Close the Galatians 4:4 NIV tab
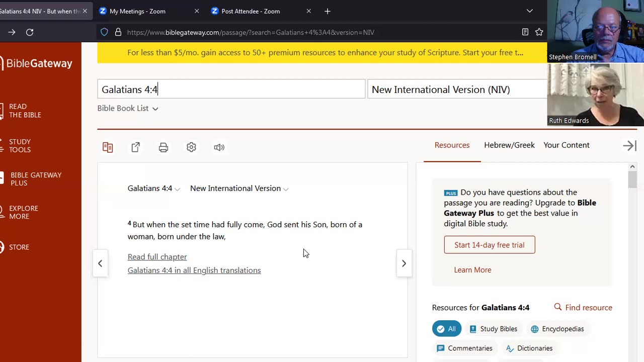Viewport: 644px width, 362px height. click(85, 11)
